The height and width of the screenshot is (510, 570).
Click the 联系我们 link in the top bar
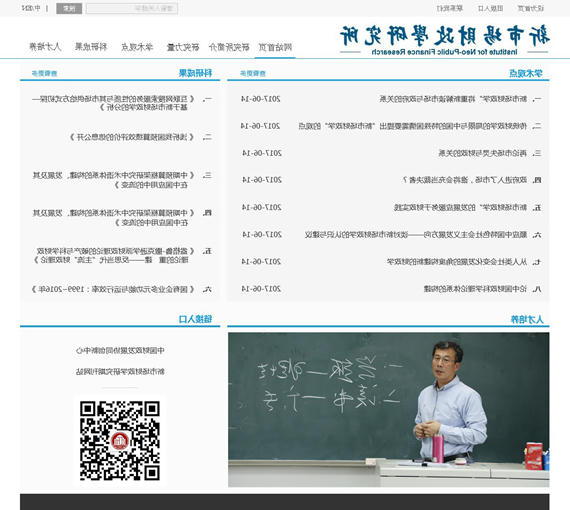(x=450, y=8)
